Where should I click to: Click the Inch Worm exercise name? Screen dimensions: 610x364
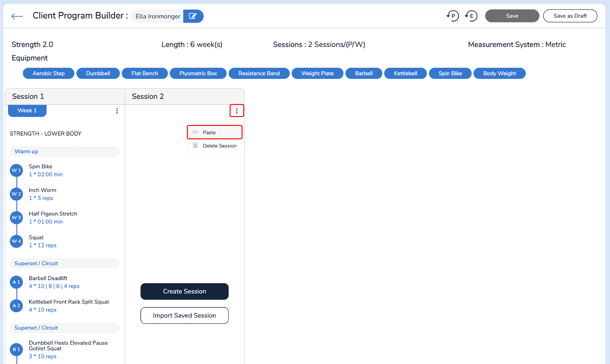tap(42, 190)
